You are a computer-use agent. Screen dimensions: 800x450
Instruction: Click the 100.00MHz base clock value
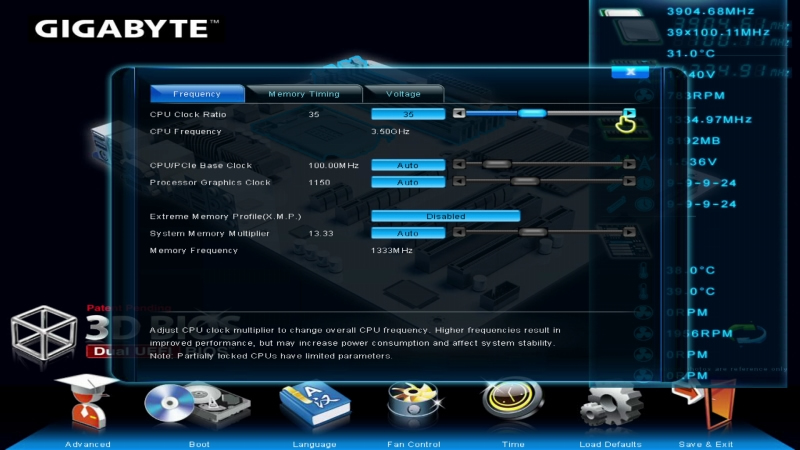click(334, 165)
